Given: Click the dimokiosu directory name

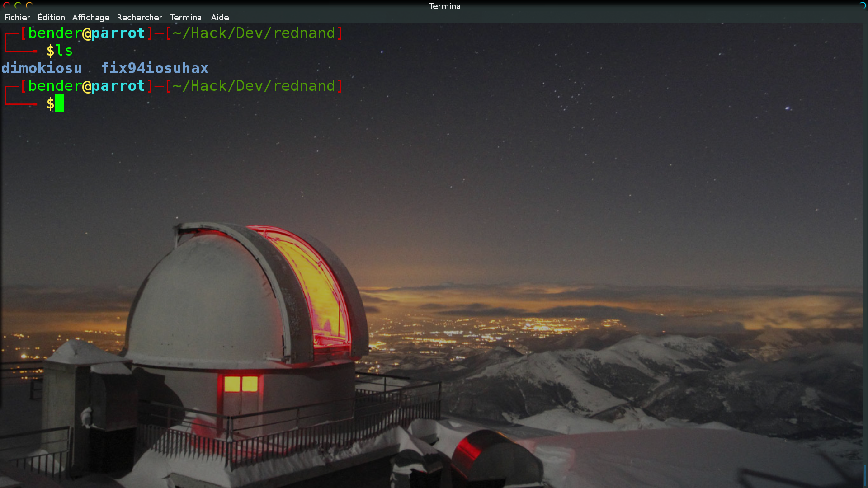Looking at the screenshot, I should coord(42,68).
